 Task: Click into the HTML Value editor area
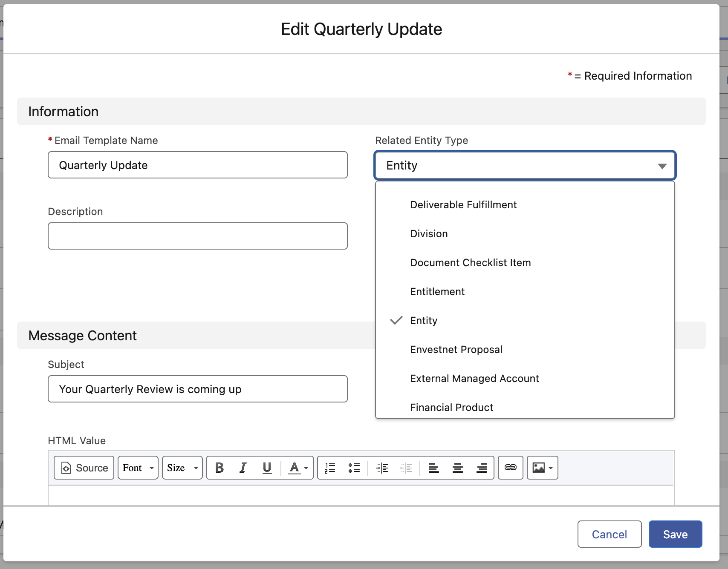361,495
